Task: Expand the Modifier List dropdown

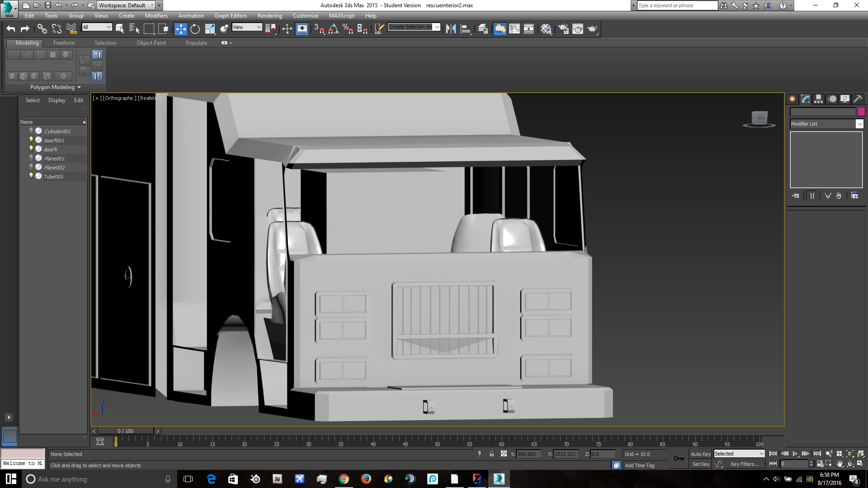Action: [859, 124]
